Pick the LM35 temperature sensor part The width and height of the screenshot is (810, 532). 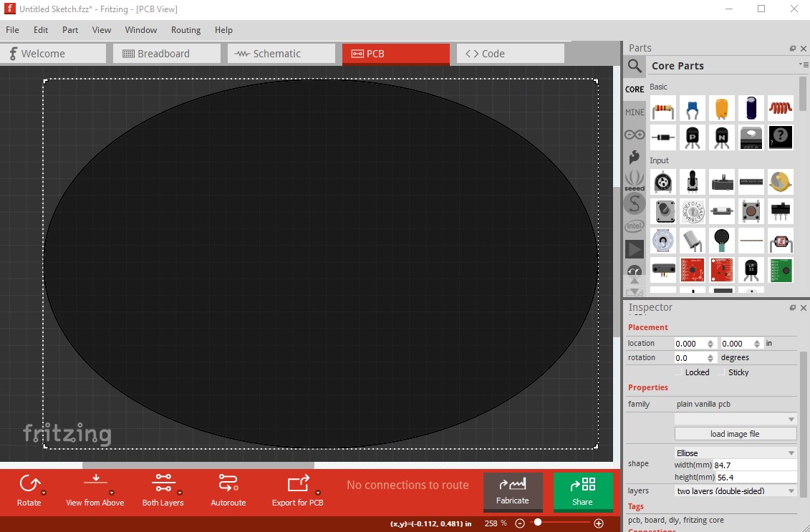(751, 270)
